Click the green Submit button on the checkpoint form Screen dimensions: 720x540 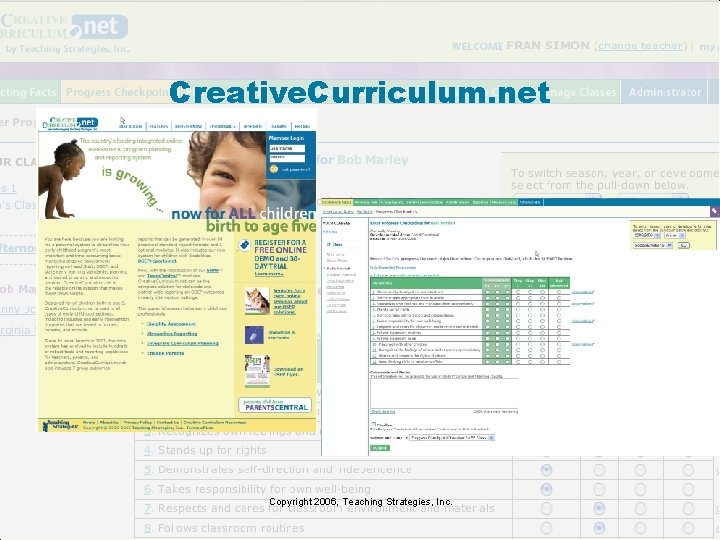[x=380, y=448]
